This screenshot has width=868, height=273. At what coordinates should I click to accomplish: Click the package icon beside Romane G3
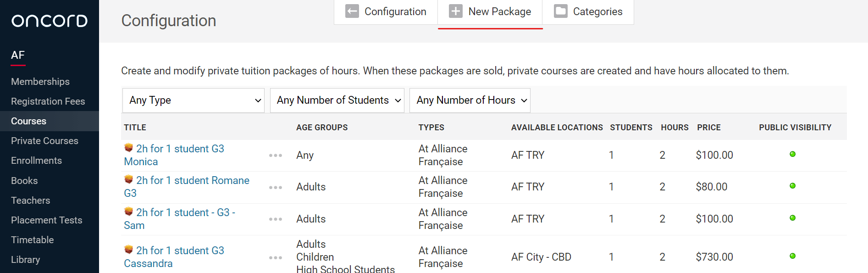click(129, 179)
